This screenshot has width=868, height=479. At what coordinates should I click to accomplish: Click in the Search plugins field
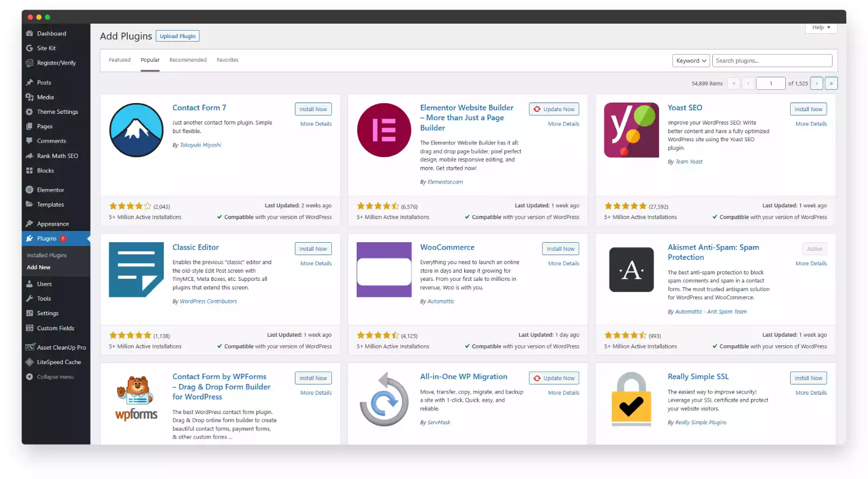772,61
